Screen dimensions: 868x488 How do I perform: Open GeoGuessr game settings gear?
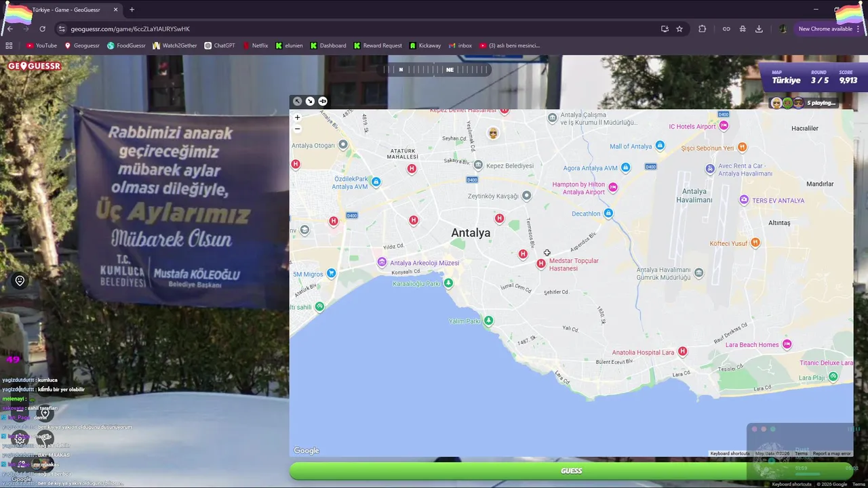pos(20,438)
